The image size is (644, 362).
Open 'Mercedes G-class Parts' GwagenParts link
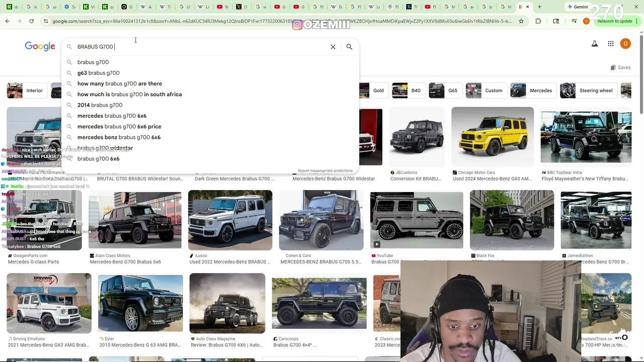click(x=33, y=262)
